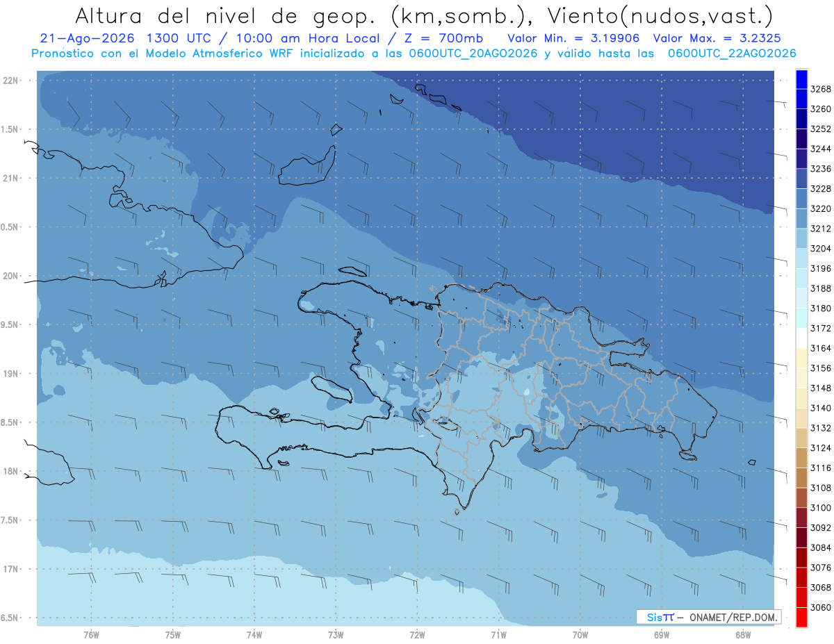Select the legend value 3236
The width and height of the screenshot is (834, 644).
point(821,169)
